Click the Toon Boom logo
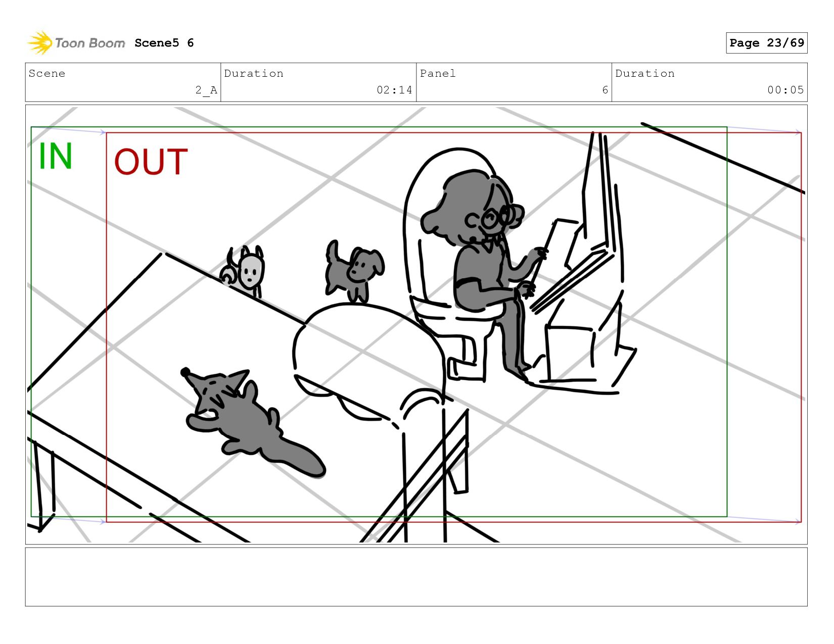Viewport: 834px width, 644px height. (x=76, y=43)
